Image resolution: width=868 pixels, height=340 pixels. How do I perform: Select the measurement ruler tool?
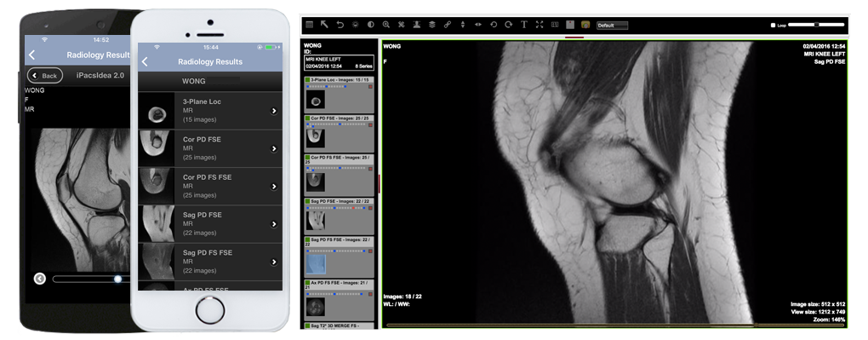pos(402,25)
